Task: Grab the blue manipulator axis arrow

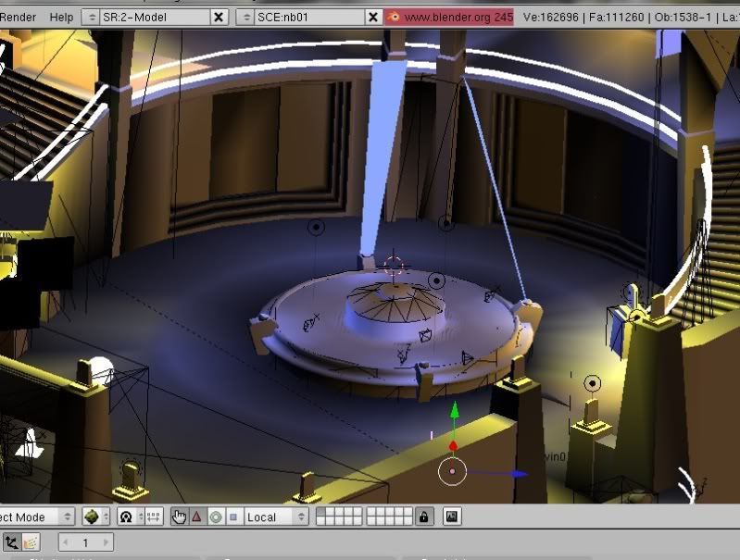Action: tap(520, 474)
